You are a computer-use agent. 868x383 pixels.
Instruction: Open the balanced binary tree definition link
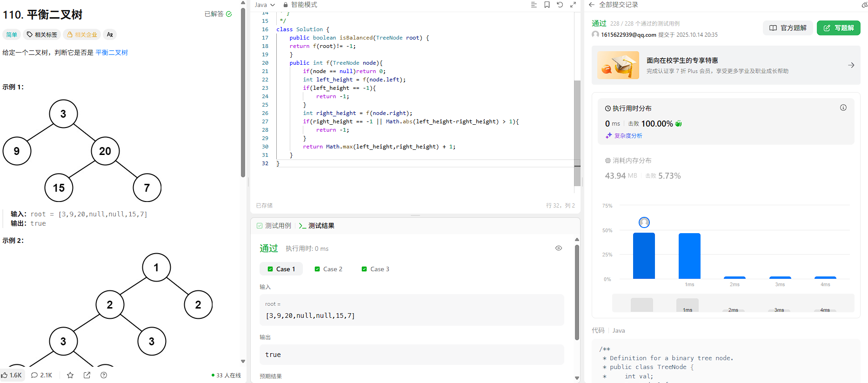(x=112, y=53)
